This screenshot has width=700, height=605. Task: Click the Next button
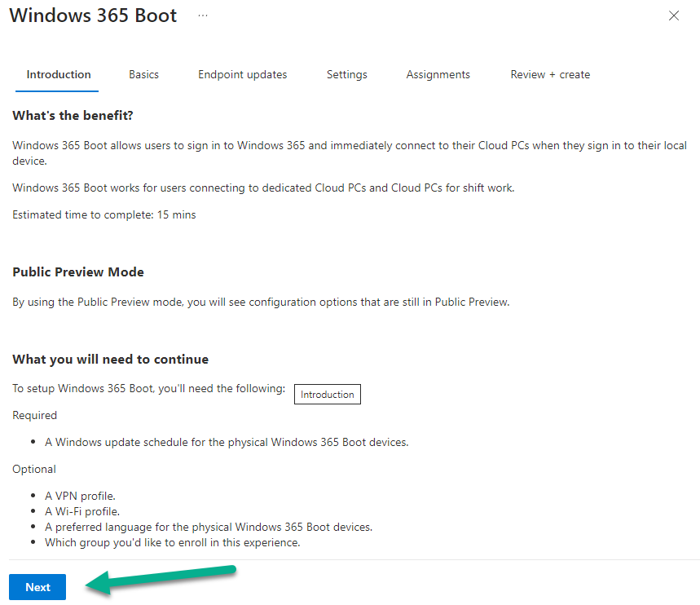37,587
